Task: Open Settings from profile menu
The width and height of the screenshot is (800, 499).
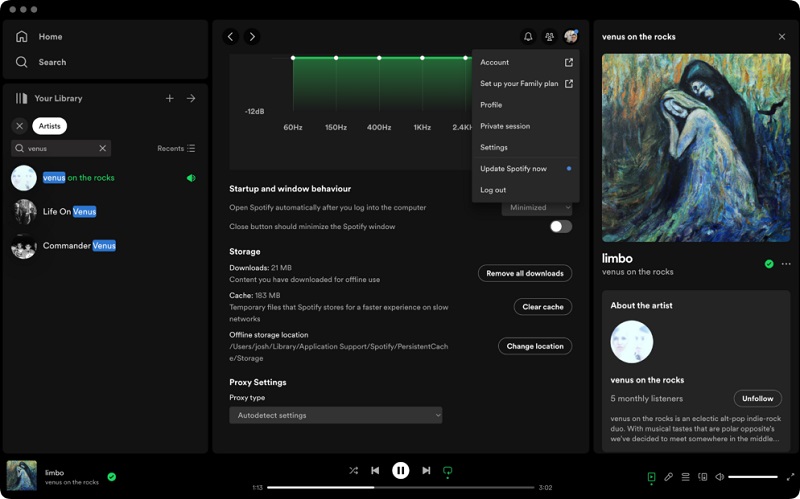Action: pos(526,147)
